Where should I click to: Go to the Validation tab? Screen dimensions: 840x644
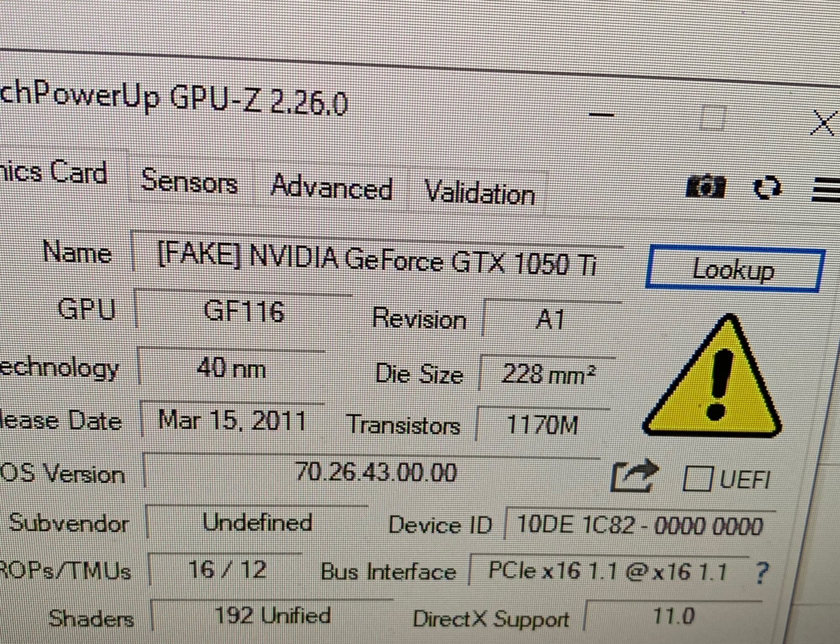[479, 193]
